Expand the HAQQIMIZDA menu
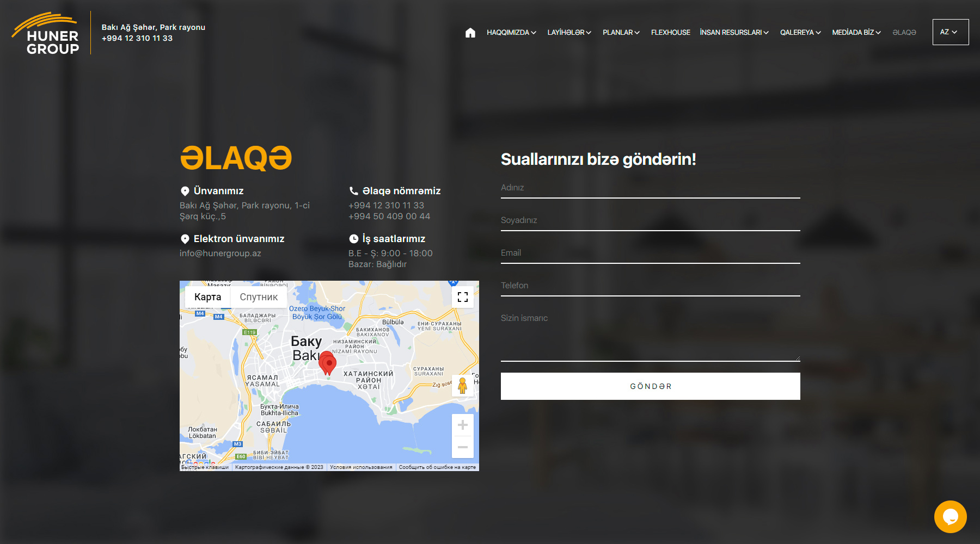980x544 pixels. 511,33
